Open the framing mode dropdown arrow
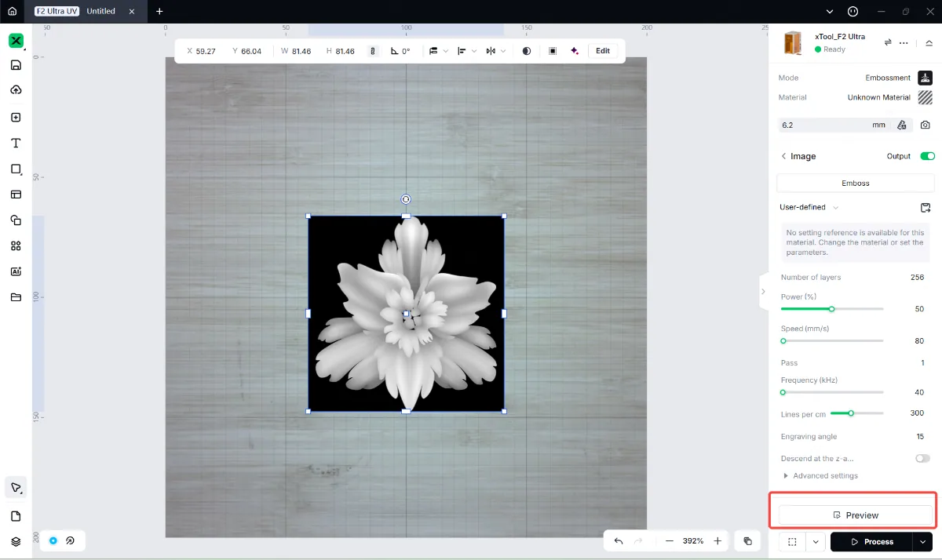942x560 pixels. [816, 541]
